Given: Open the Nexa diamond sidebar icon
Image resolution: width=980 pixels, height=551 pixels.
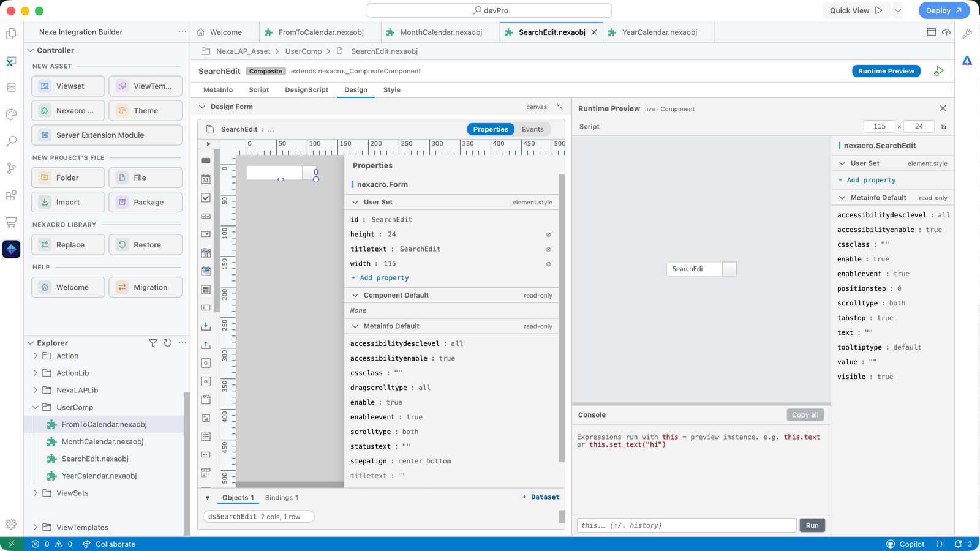Looking at the screenshot, I should point(11,249).
